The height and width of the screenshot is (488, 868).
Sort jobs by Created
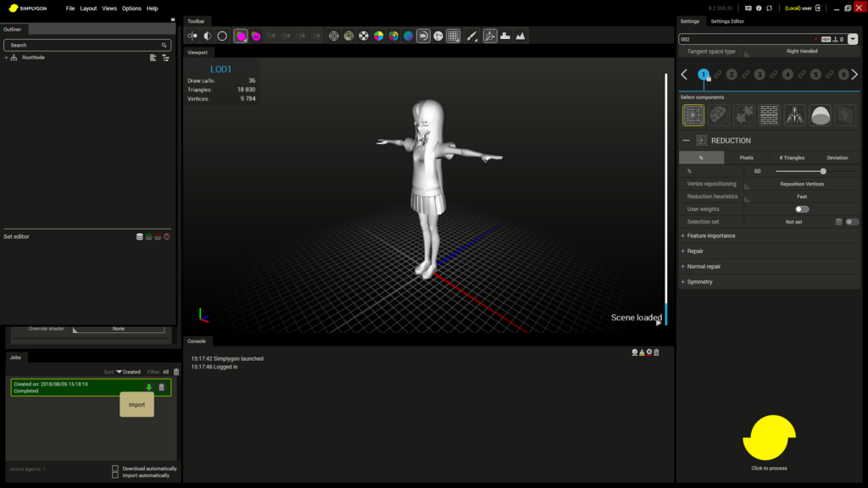(x=129, y=372)
